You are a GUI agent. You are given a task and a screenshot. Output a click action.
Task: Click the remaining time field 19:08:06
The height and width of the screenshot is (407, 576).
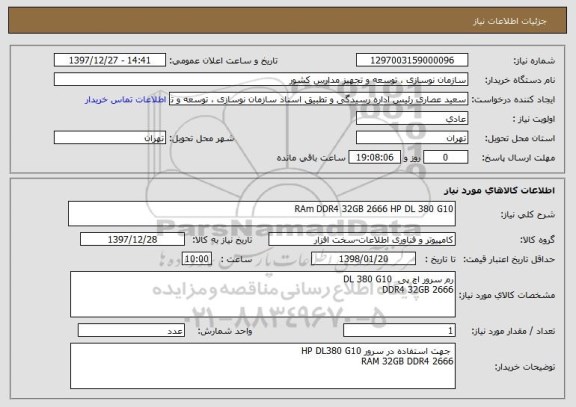[374, 157]
